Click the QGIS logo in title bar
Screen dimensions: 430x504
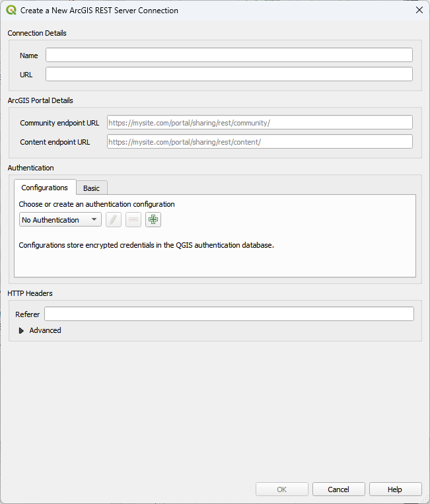pyautogui.click(x=11, y=10)
